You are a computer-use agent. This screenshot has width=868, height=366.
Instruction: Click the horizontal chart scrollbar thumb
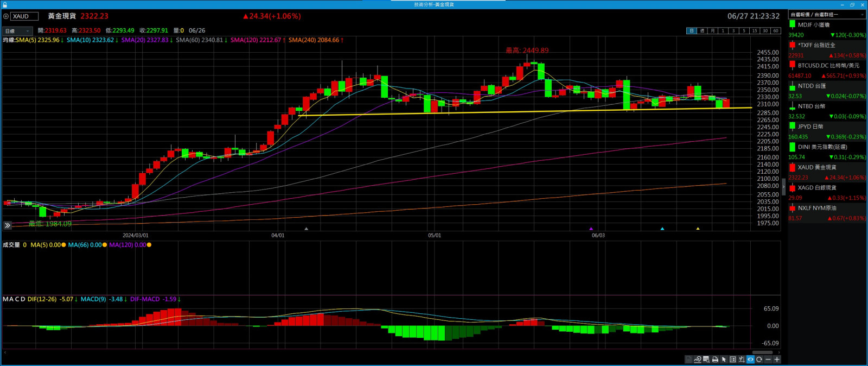click(762, 352)
